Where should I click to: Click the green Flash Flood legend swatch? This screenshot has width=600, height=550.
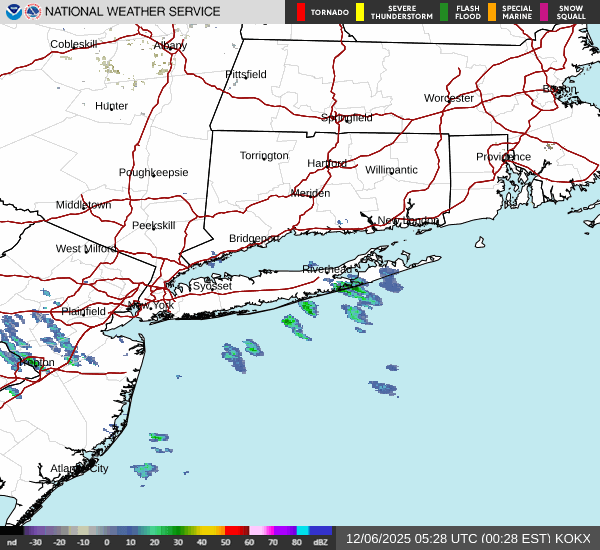tap(443, 12)
